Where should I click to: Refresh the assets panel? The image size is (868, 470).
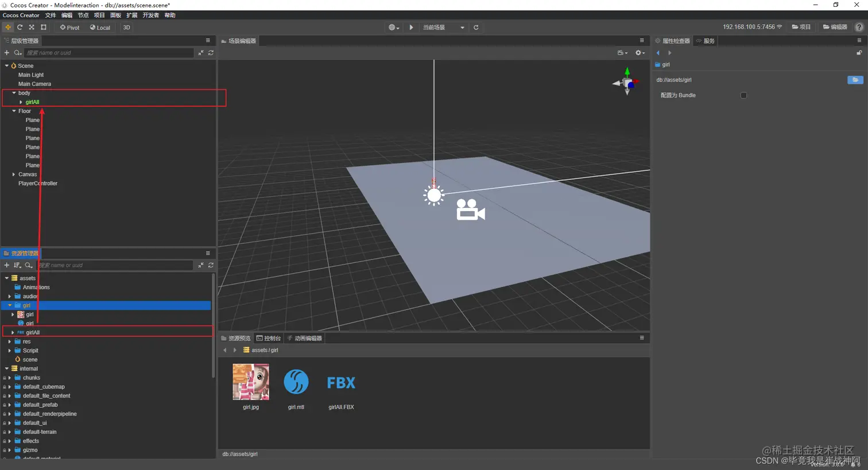(x=211, y=265)
